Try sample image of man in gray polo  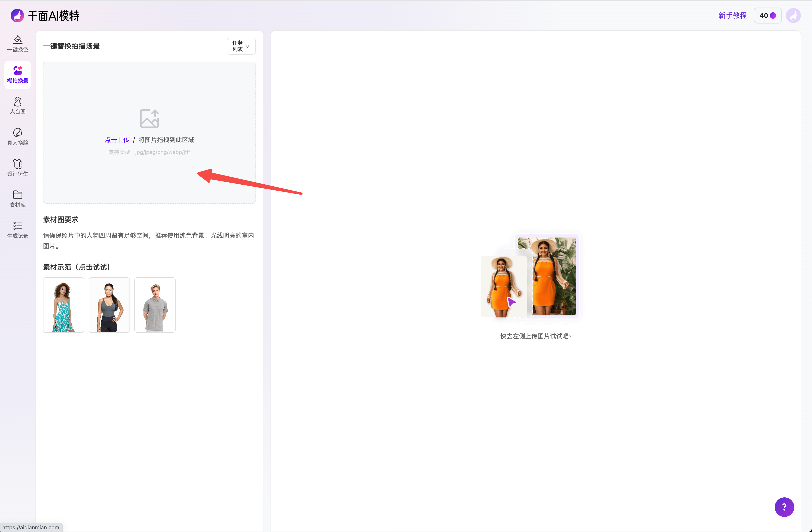pyautogui.click(x=155, y=305)
